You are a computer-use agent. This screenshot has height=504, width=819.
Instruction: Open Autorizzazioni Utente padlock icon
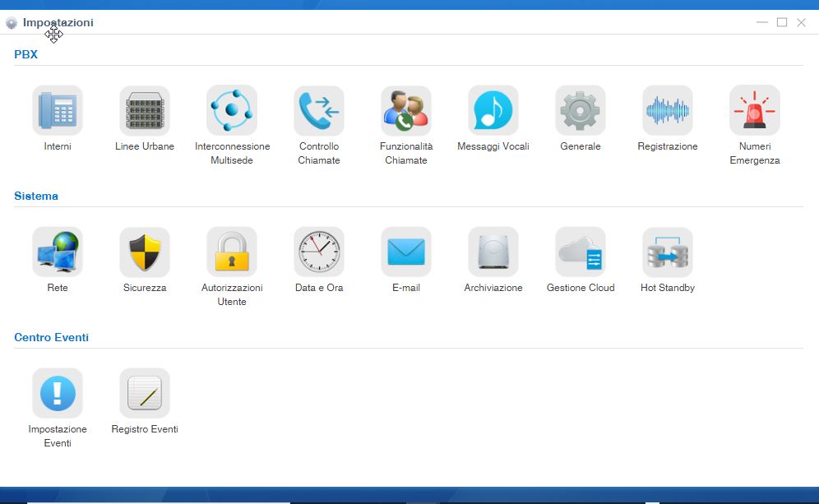pos(232,252)
